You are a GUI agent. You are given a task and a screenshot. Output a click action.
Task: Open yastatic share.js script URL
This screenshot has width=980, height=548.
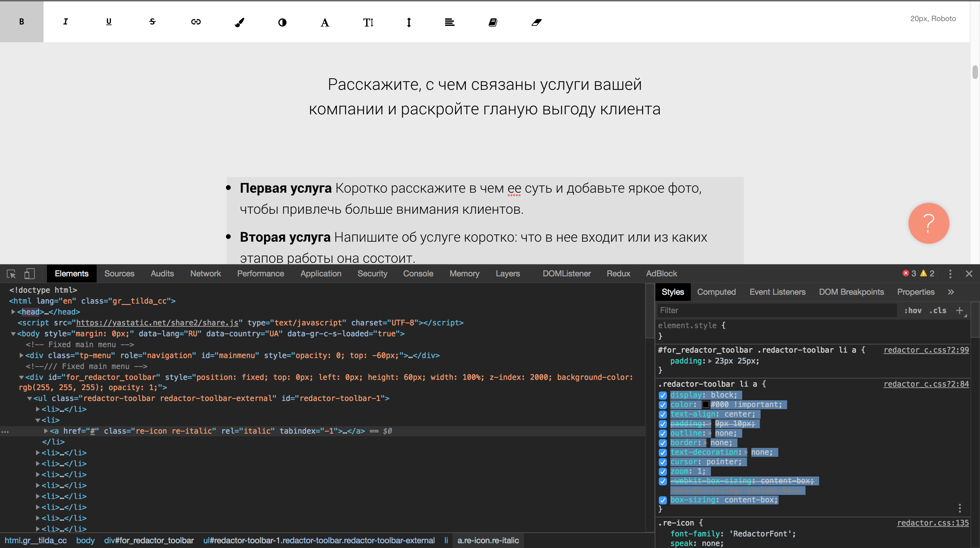tap(157, 323)
